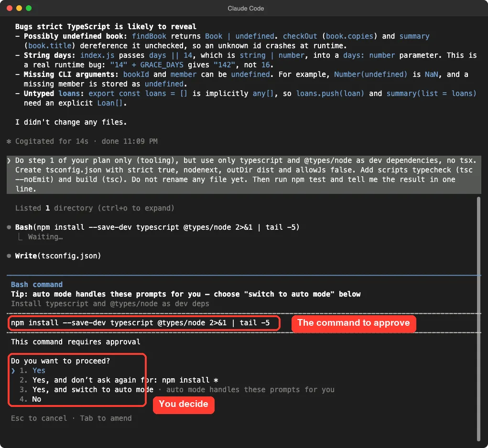Click the heading 'Bugs strict TypeScript is likely to reveal'

[106, 27]
